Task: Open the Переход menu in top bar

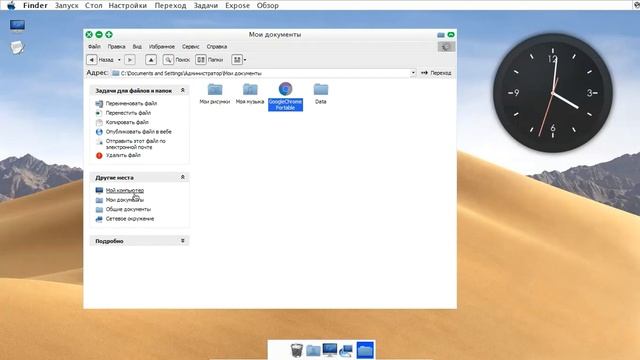Action: (170, 5)
